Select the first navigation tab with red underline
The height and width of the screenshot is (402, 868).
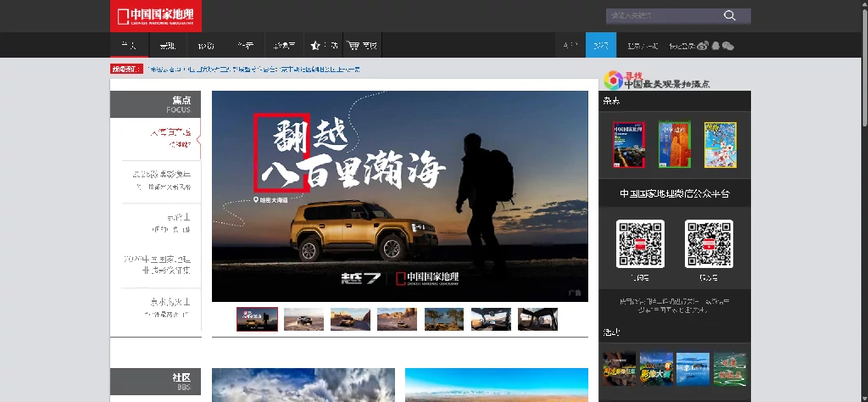(x=129, y=46)
